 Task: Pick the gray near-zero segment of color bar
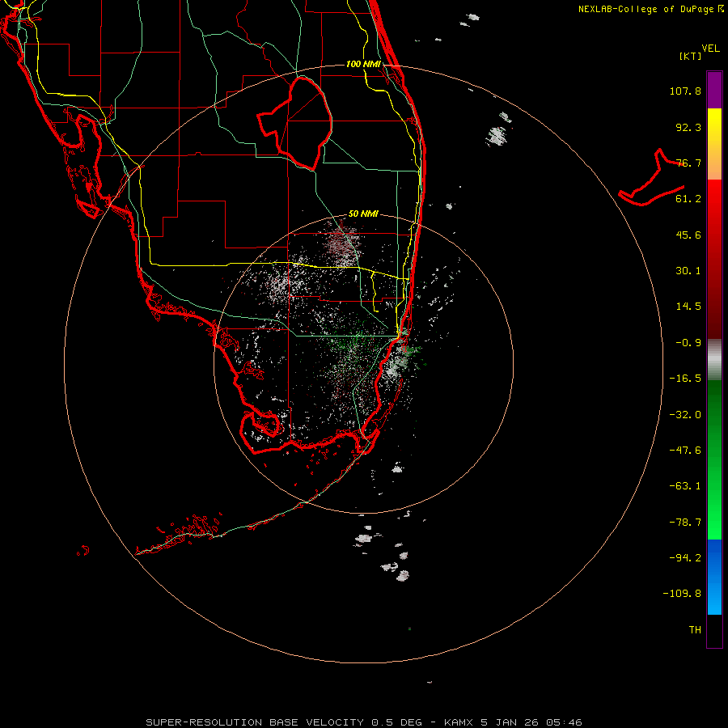point(714,360)
